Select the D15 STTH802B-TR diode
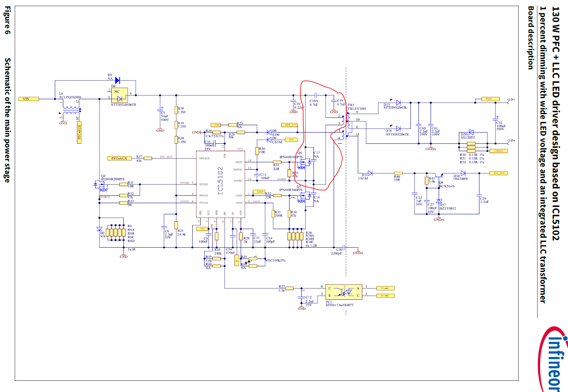Viewport: 568px width, 392px height. click(398, 103)
